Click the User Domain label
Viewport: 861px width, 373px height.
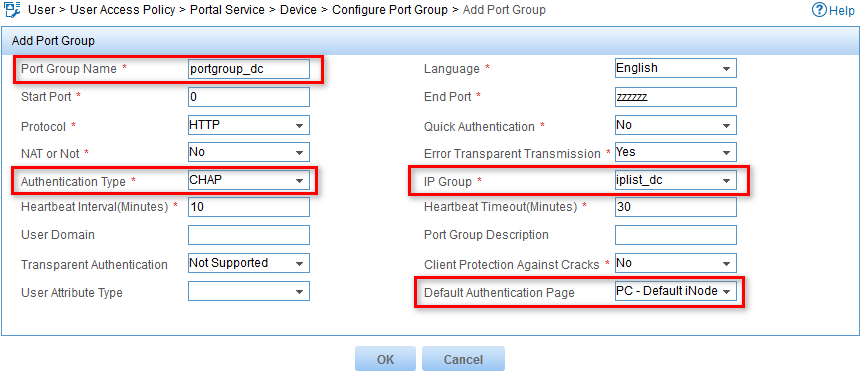[58, 235]
